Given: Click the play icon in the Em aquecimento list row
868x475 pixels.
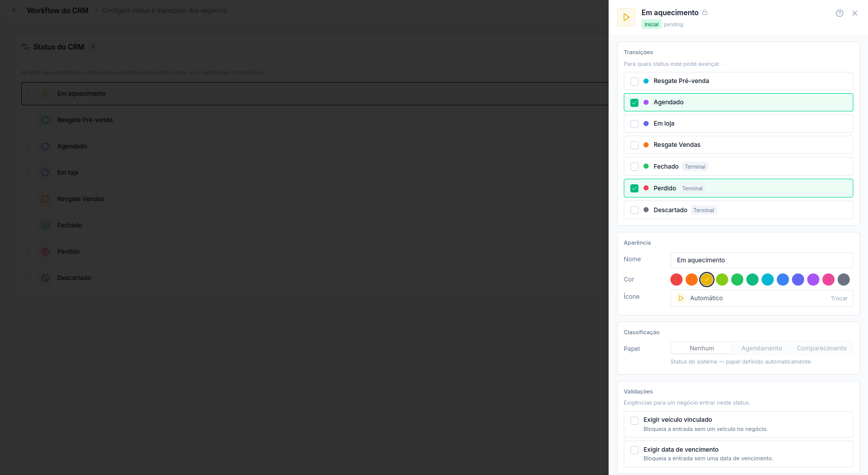Looking at the screenshot, I should coord(45,94).
